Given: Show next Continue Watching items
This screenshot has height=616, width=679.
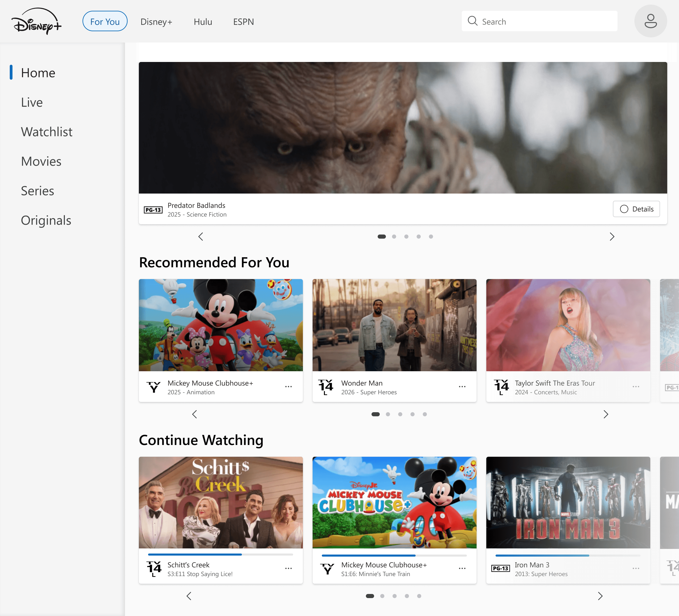Looking at the screenshot, I should pos(600,596).
